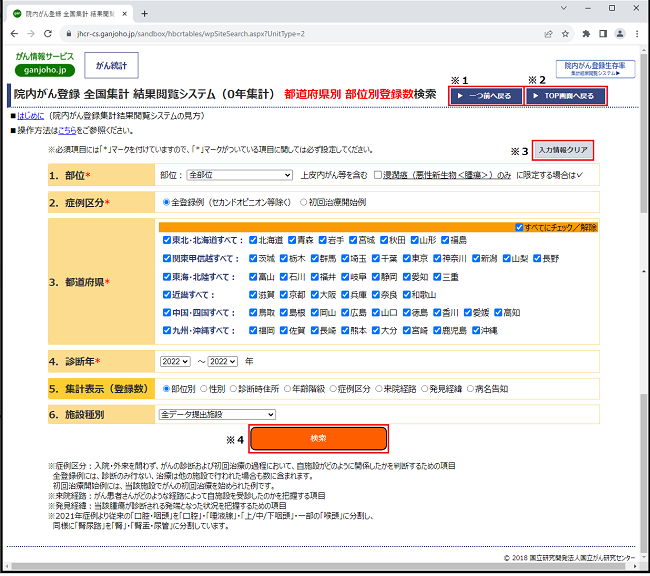
Task: Open the end year 2022 dropdown
Action: point(223,362)
